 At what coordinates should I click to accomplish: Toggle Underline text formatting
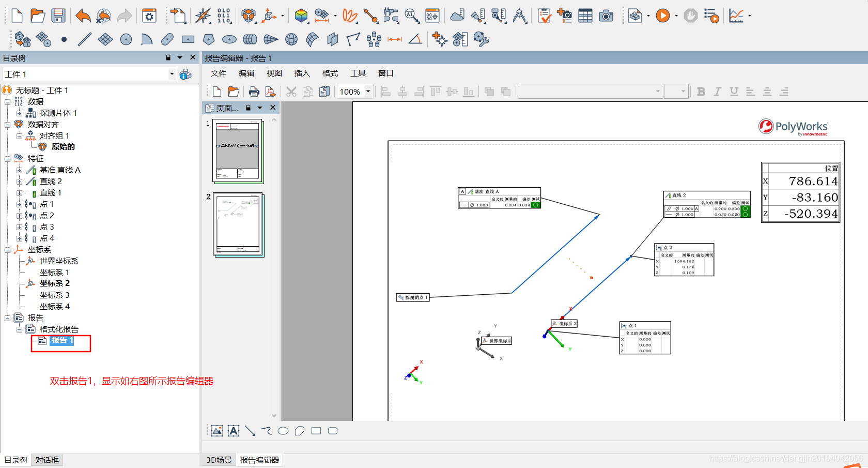point(734,92)
